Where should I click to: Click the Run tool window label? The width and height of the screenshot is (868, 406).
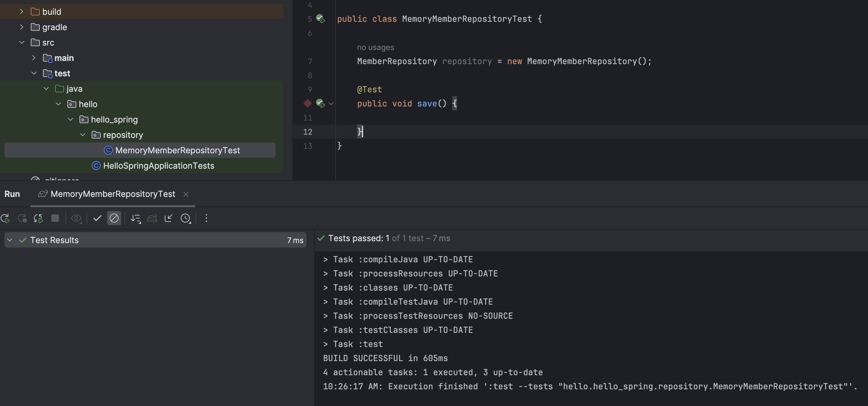12,194
